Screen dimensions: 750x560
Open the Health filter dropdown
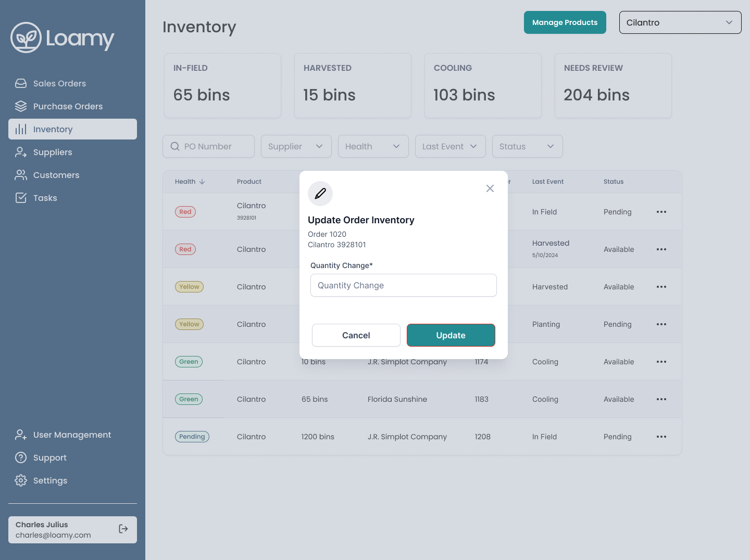373,146
